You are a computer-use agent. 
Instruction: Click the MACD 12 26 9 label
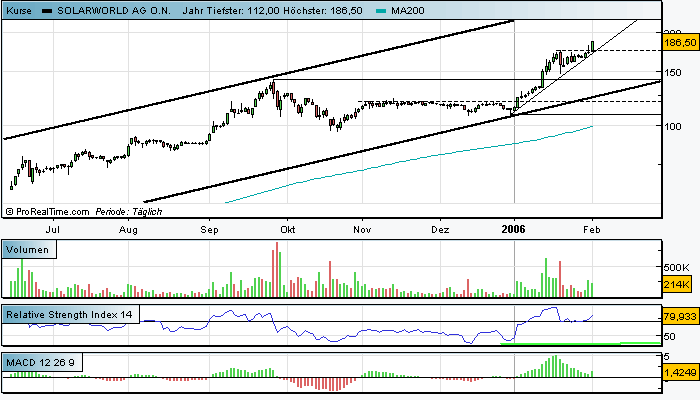coord(40,362)
